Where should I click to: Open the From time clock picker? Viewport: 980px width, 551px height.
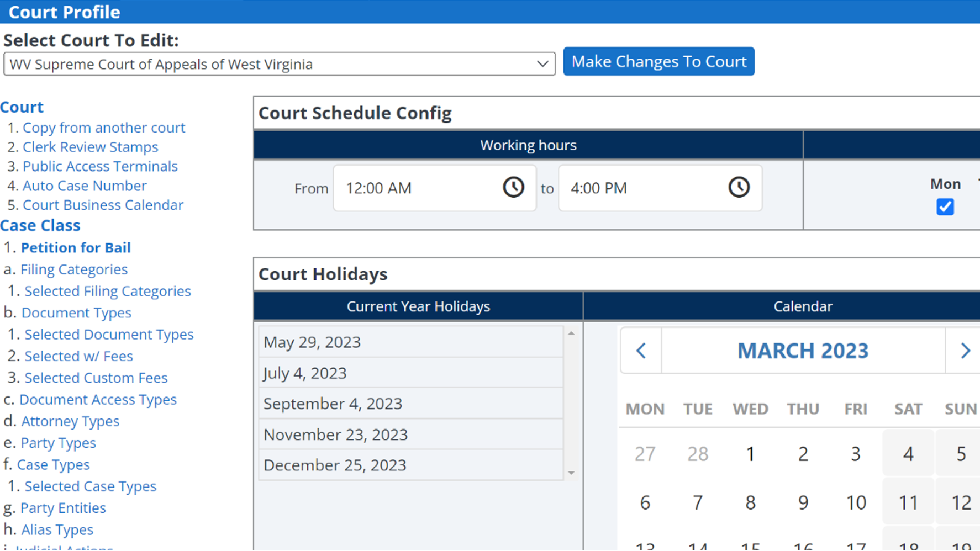coord(513,187)
